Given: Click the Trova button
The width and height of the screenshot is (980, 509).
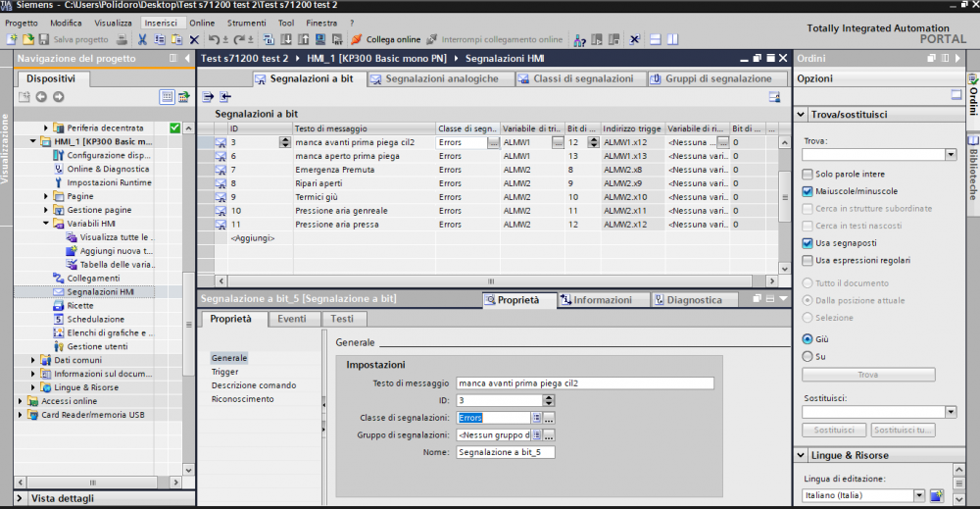Looking at the screenshot, I should (868, 375).
